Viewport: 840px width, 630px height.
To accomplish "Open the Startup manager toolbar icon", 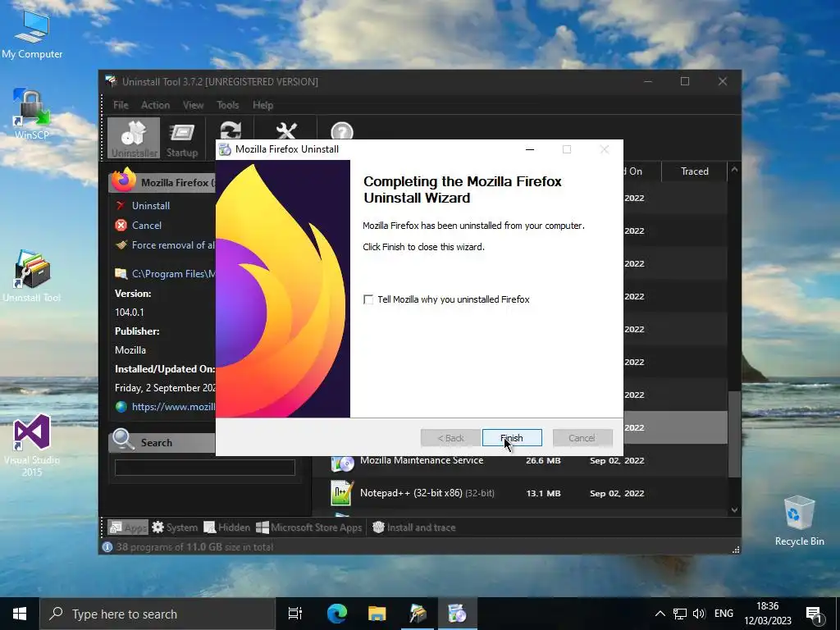I will point(182,139).
